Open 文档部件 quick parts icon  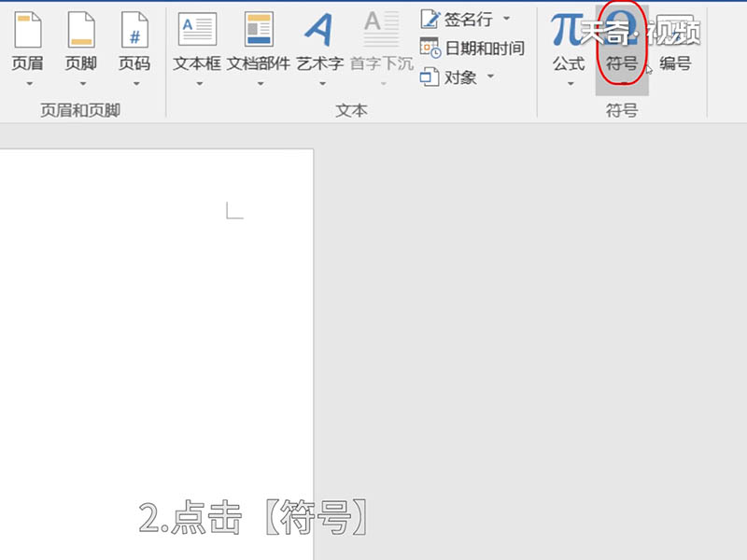point(259,30)
